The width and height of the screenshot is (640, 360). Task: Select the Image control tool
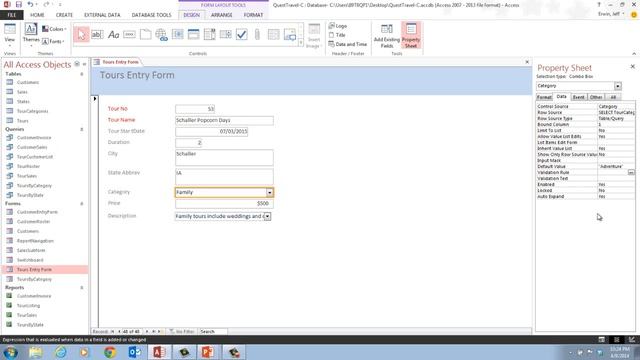tap(290, 35)
